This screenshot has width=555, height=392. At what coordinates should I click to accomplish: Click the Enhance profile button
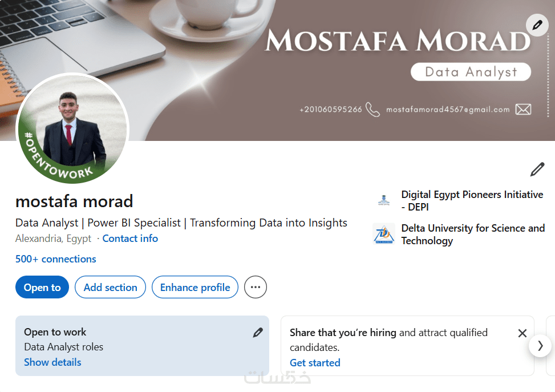point(195,287)
